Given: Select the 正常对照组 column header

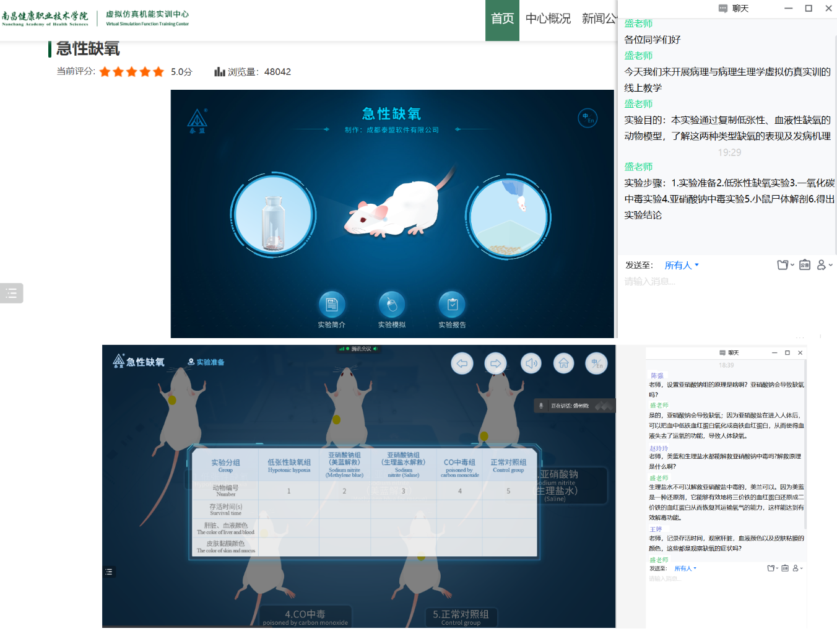Looking at the screenshot, I should [508, 466].
